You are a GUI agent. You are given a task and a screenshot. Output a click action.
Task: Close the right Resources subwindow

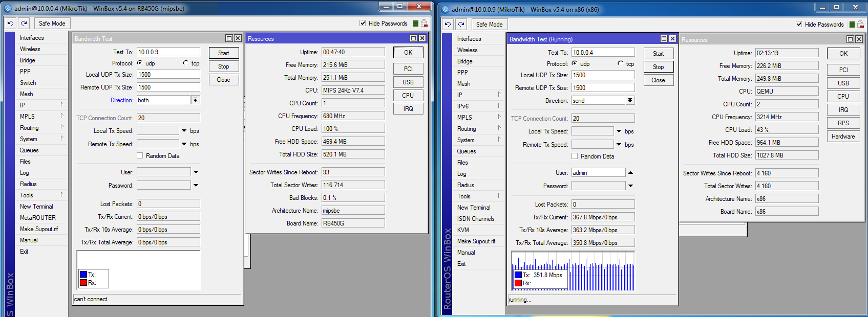point(859,39)
